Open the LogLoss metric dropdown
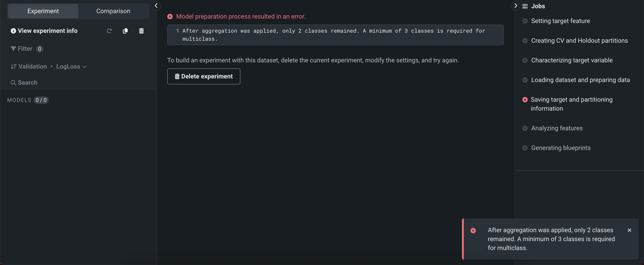The width and height of the screenshot is (644, 265). tap(71, 66)
